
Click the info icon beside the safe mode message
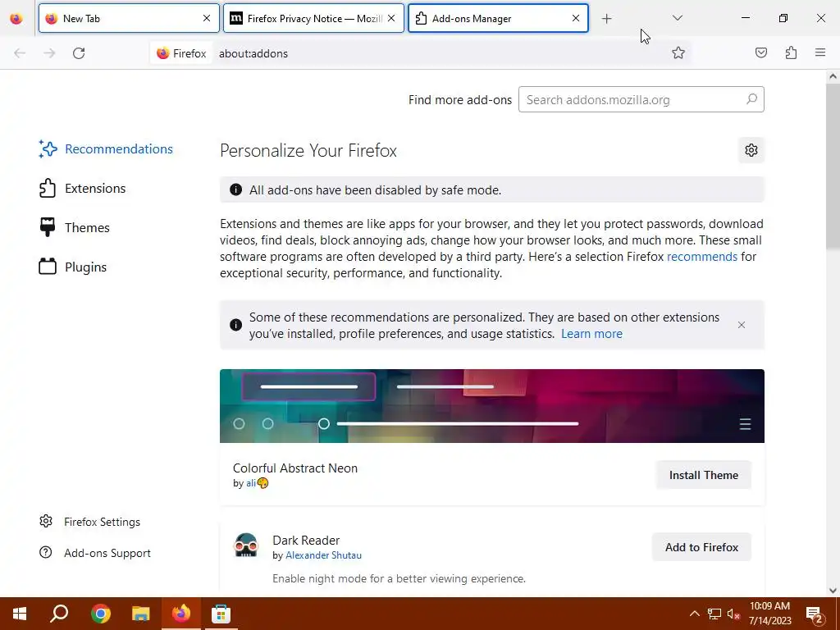tap(235, 189)
